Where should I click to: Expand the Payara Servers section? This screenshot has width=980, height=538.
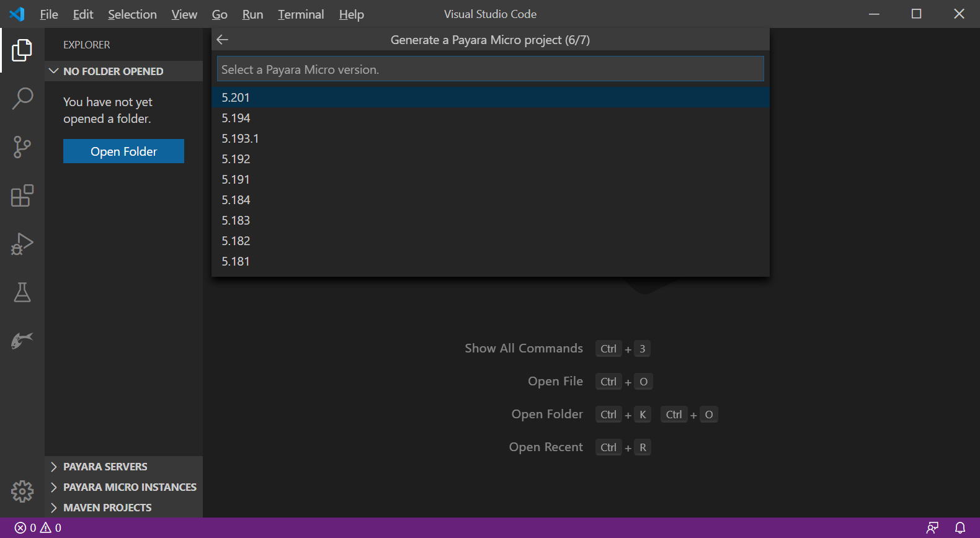pos(124,467)
